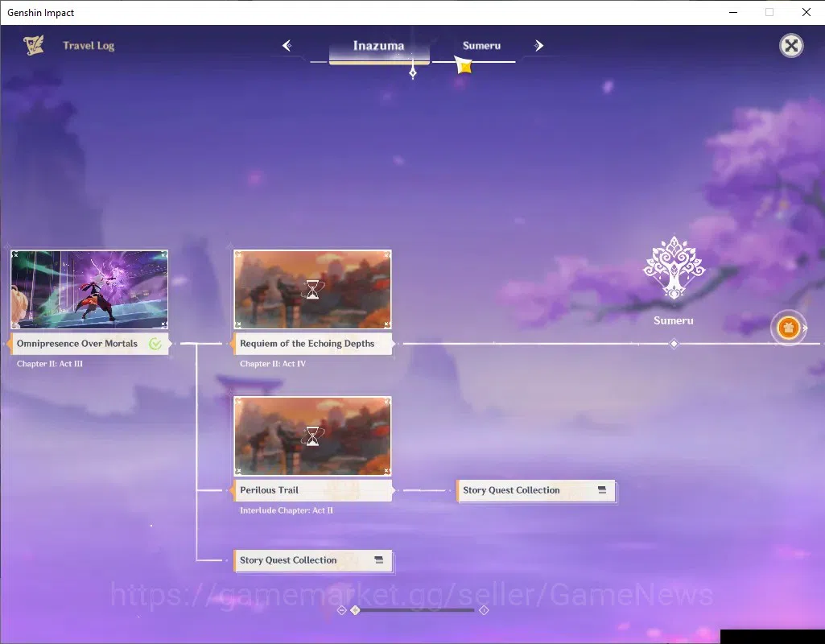Open Omnipresence Over Mortals thumbnail
Viewport: 825px width, 644px height.
tap(89, 289)
